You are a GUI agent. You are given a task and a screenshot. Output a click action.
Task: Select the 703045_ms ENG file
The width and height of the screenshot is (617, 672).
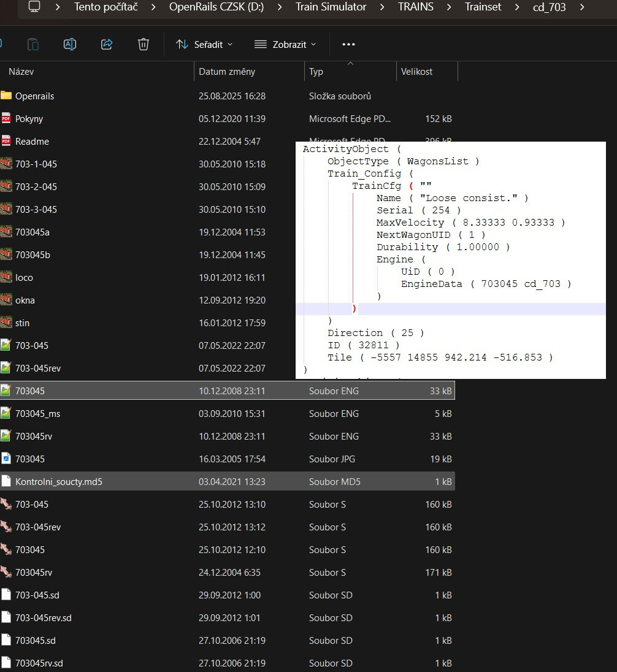[x=38, y=413]
